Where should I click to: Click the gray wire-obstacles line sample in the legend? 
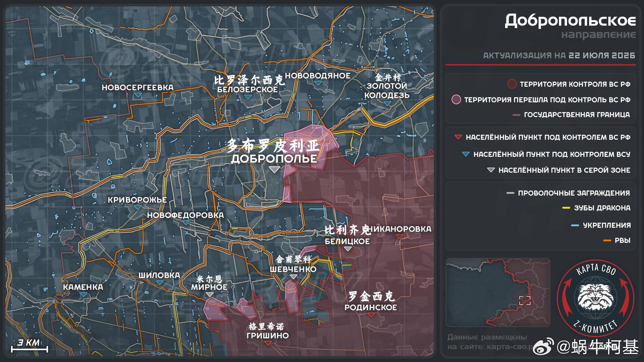510,193
